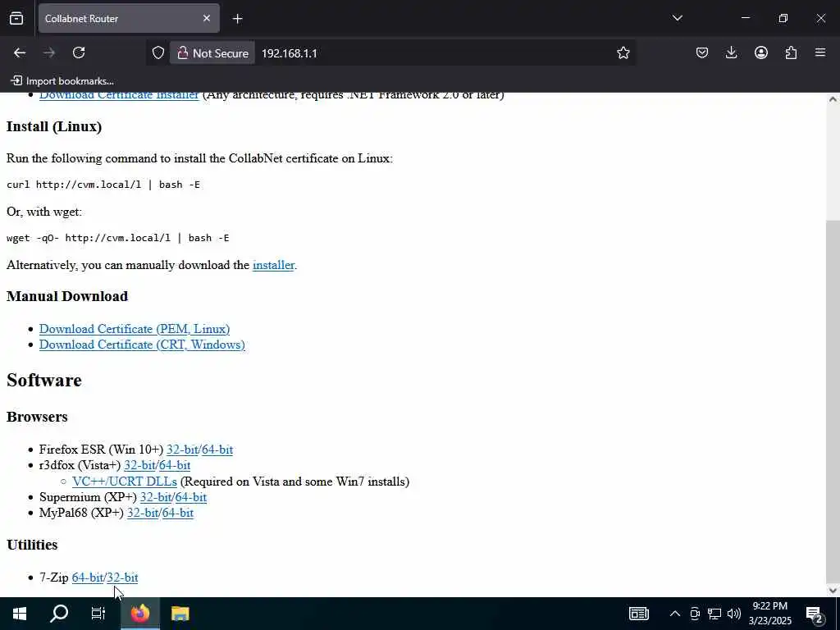
Task: Open the Extensions puzzle icon
Action: click(x=791, y=52)
